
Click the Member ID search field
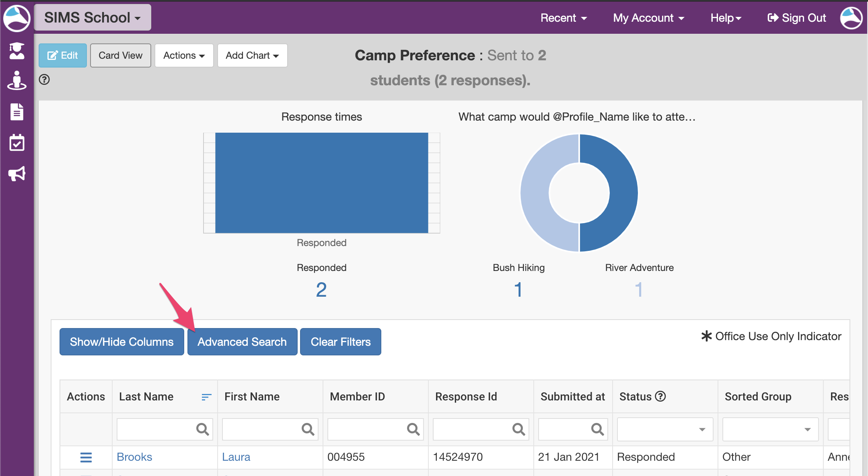[x=368, y=429]
